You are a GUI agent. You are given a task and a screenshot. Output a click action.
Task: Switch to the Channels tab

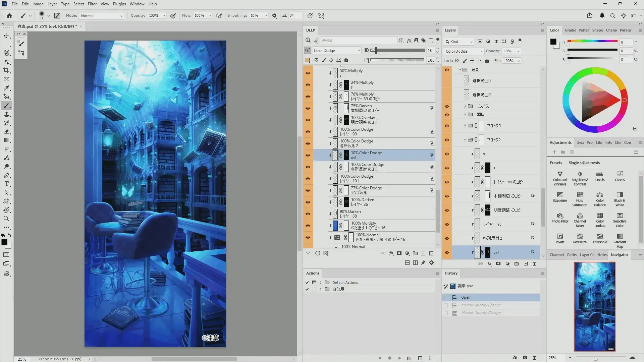[557, 255]
